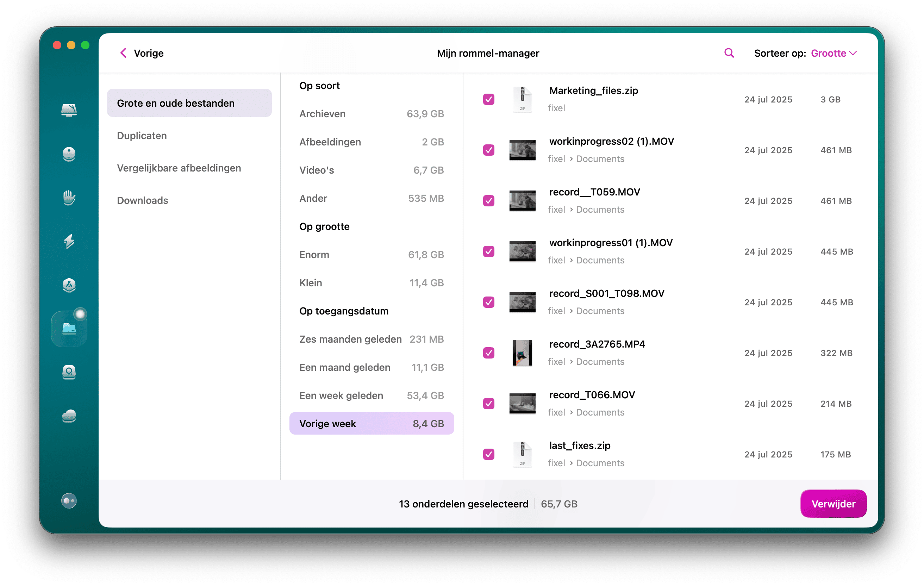Image resolution: width=924 pixels, height=586 pixels.
Task: Toggle the checkbox for last_fixes.zip
Action: 488,454
